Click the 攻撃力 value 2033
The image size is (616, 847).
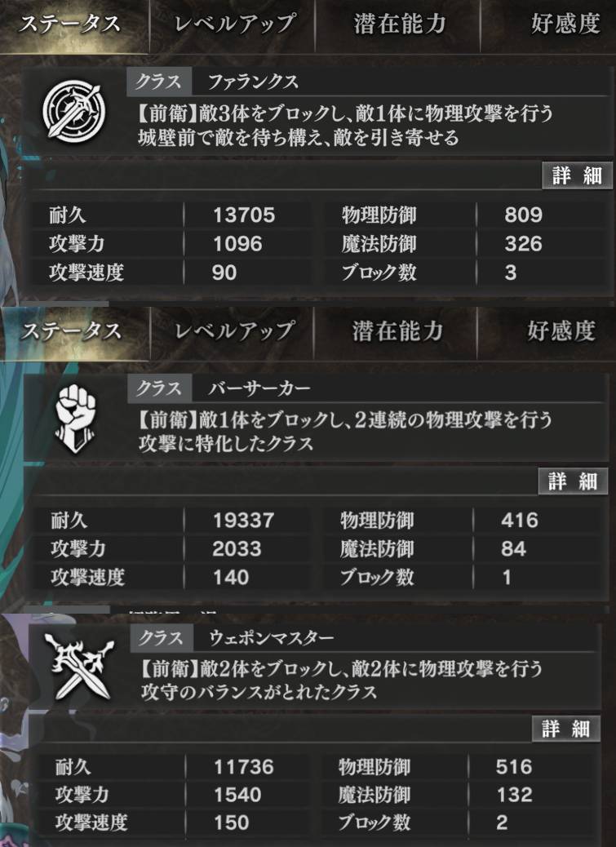coord(237,549)
